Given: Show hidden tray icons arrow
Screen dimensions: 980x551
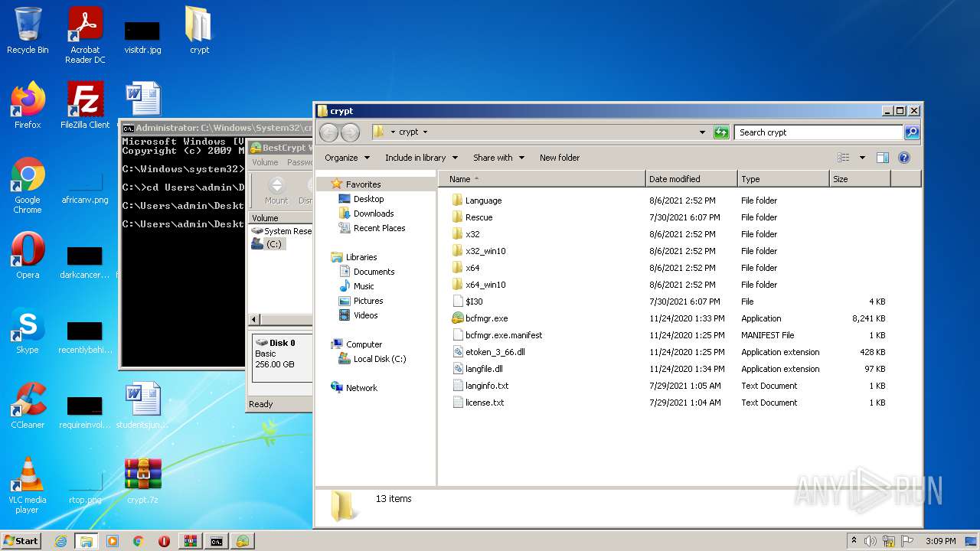Looking at the screenshot, I should coord(854,540).
